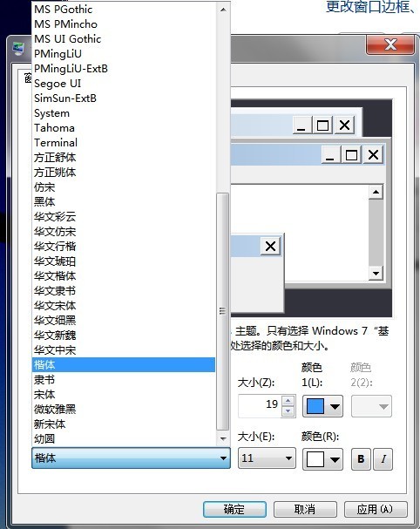Click the font list scroll down arrow
Viewport: 420px width, 529px height.
(x=223, y=438)
